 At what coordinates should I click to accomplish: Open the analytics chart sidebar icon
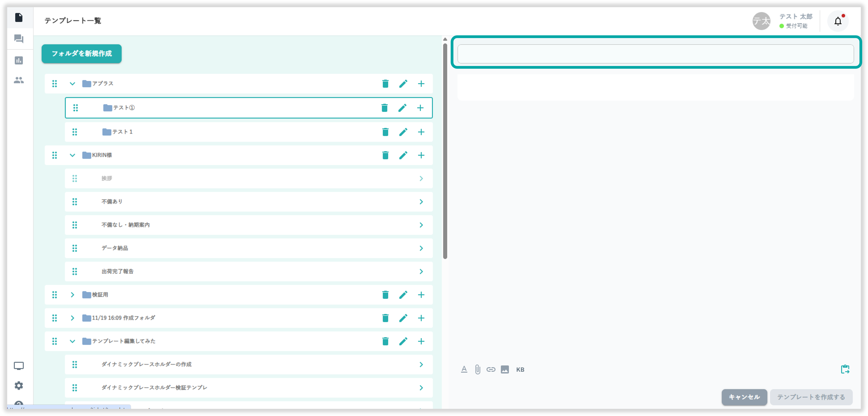pos(19,60)
